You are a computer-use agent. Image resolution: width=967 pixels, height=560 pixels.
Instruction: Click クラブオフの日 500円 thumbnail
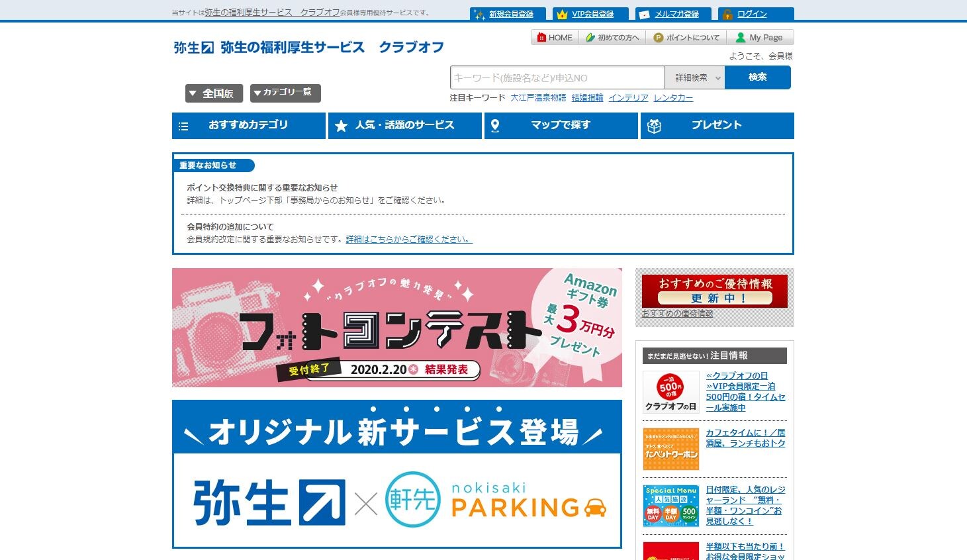click(x=671, y=392)
